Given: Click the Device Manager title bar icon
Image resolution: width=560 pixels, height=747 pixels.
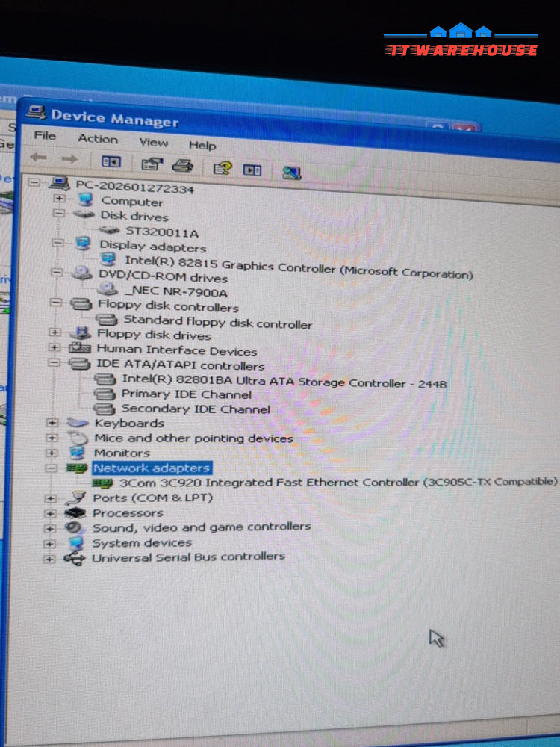Looking at the screenshot, I should 36,113.
